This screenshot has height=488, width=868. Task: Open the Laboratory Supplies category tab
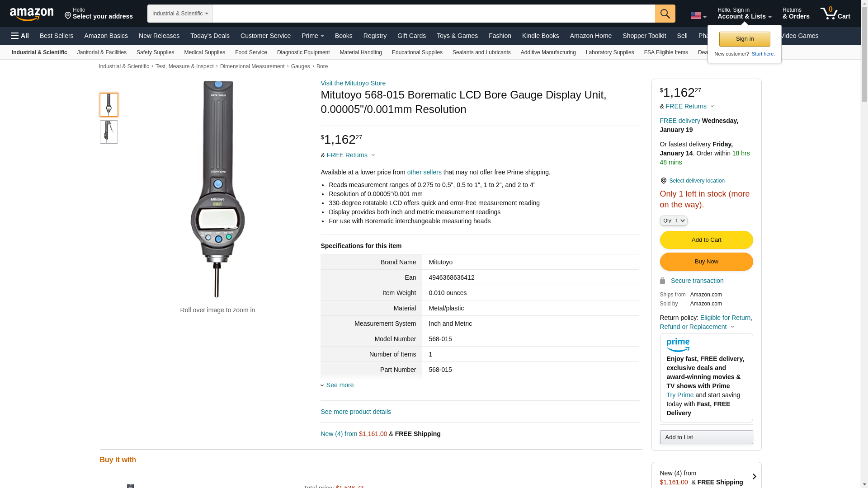(609, 52)
